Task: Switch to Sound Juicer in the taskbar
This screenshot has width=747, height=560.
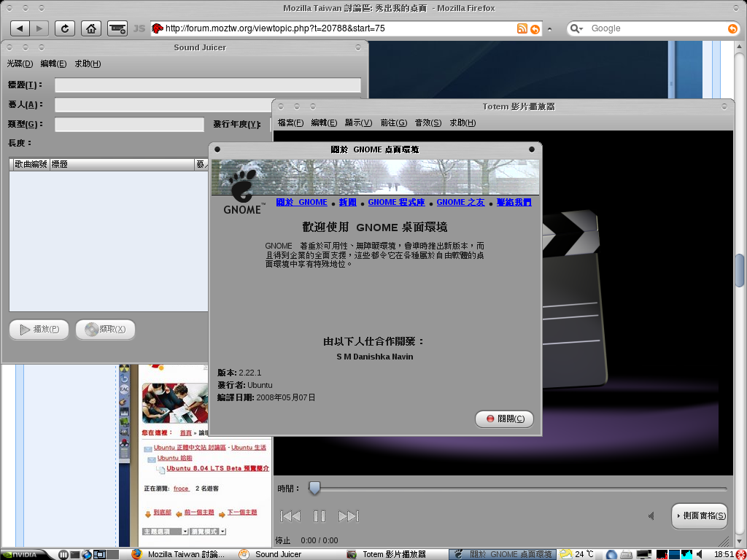Action: (277, 554)
